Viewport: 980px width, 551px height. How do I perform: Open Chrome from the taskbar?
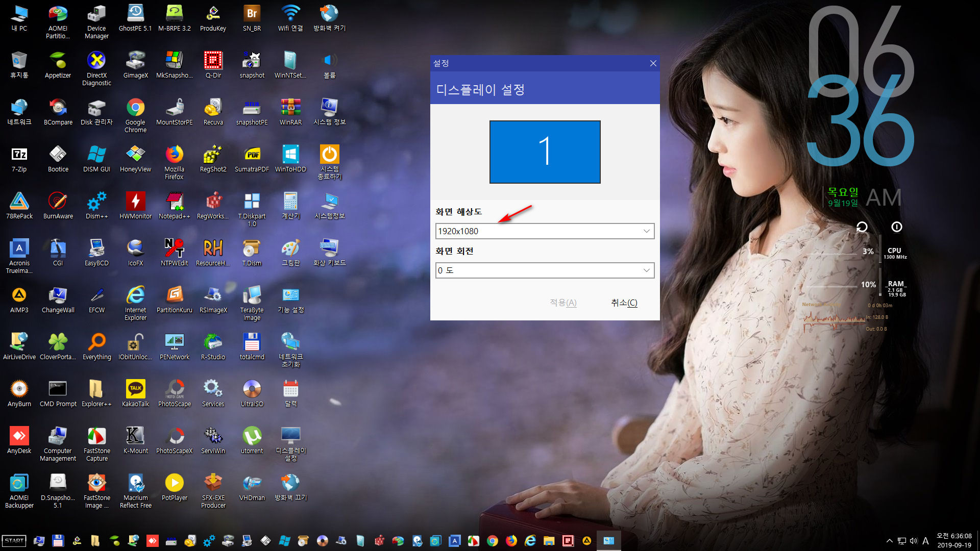492,541
